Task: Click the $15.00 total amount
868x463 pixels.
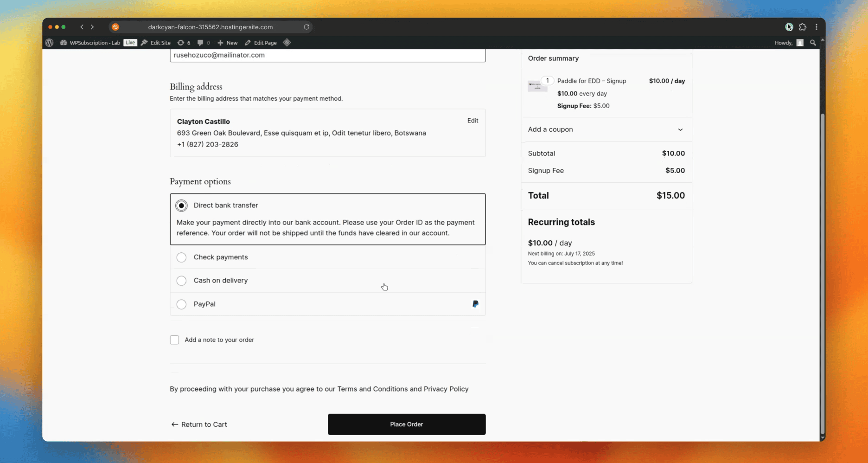Action: [x=670, y=195]
